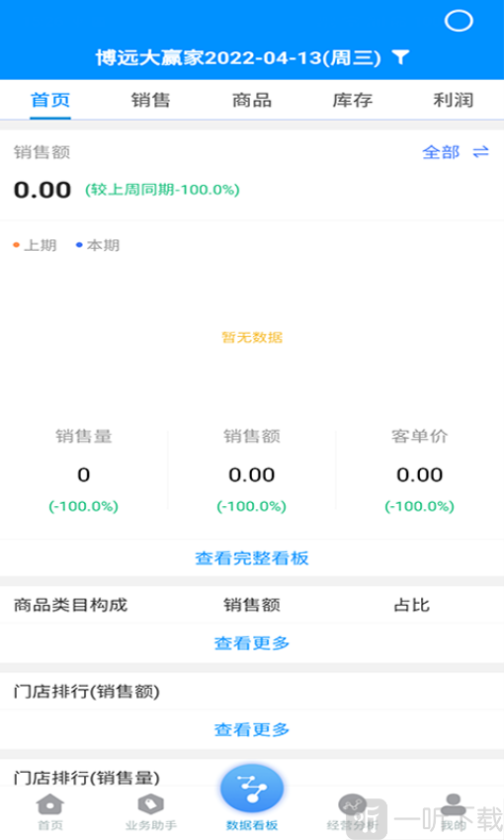504x840 pixels.
Task: Switch to the 库存 tab
Action: 353,100
